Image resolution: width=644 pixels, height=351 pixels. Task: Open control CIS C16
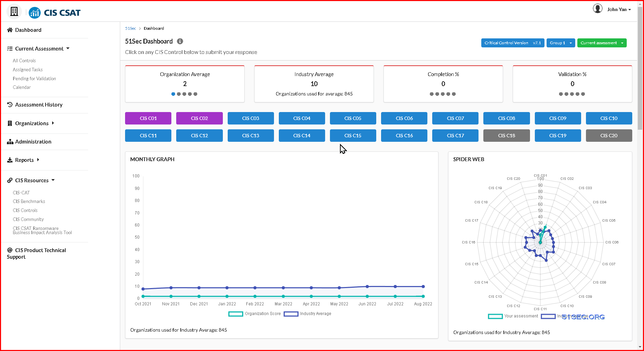(x=404, y=136)
